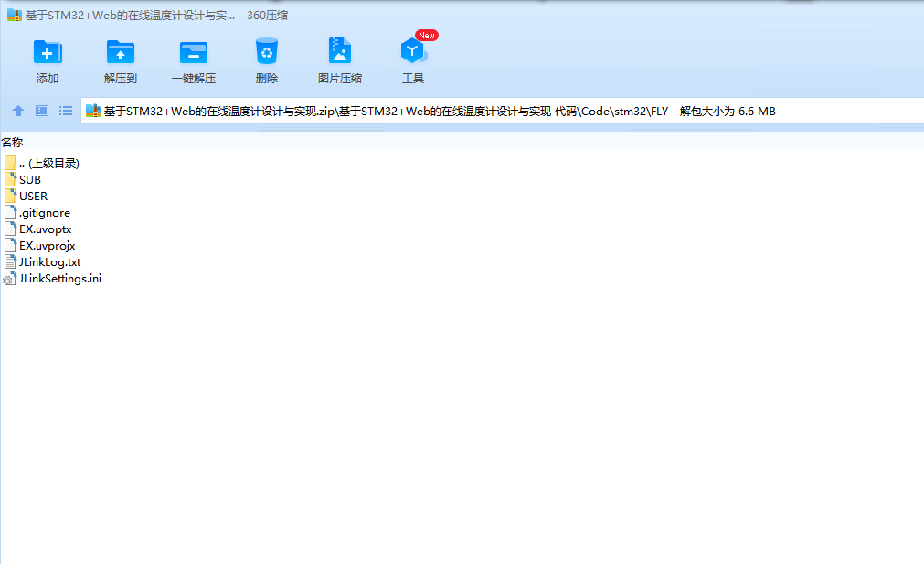Click the parent directory folder icon
The width and height of the screenshot is (924, 564).
point(10,163)
